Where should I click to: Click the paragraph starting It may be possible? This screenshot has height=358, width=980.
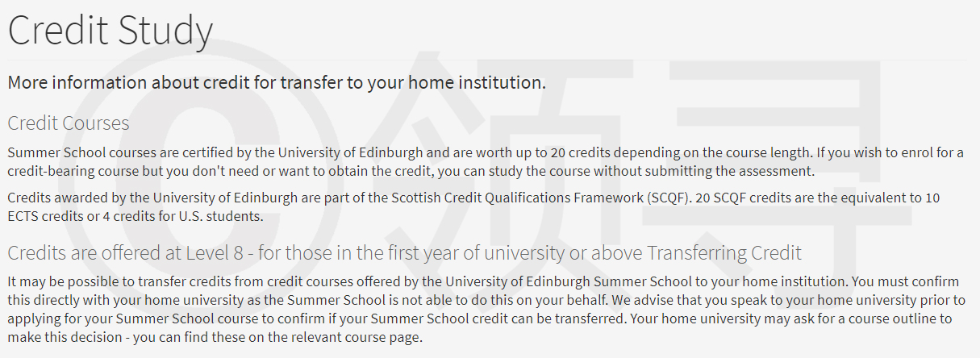point(486,309)
